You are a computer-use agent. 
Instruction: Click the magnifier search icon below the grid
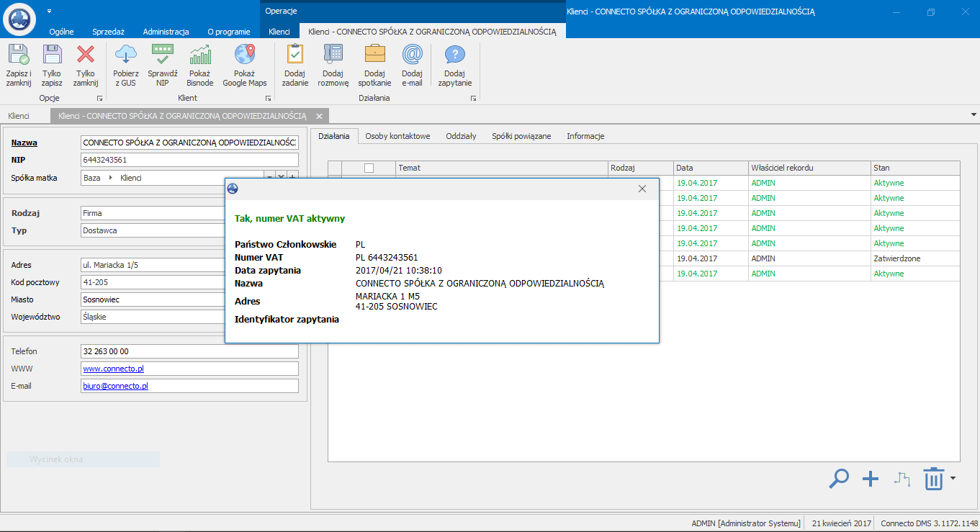(x=838, y=479)
